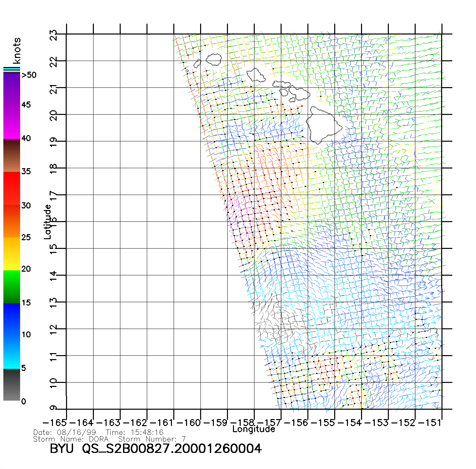Click the -165 longitude tick label
The height and width of the screenshot is (469, 476).
pyautogui.click(x=55, y=423)
